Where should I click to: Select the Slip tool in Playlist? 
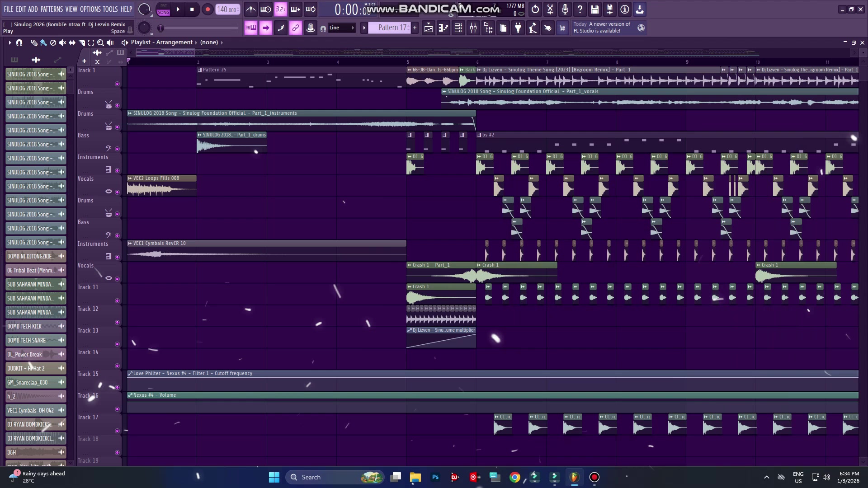pyautogui.click(x=72, y=42)
